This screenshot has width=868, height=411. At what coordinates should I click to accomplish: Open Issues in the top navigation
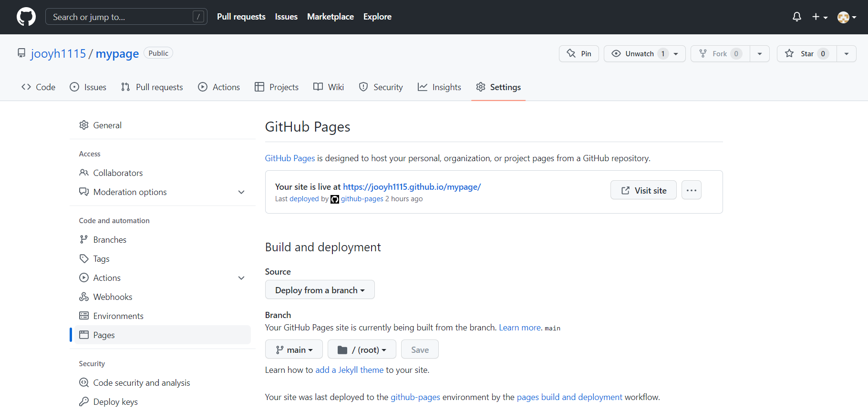coord(286,17)
